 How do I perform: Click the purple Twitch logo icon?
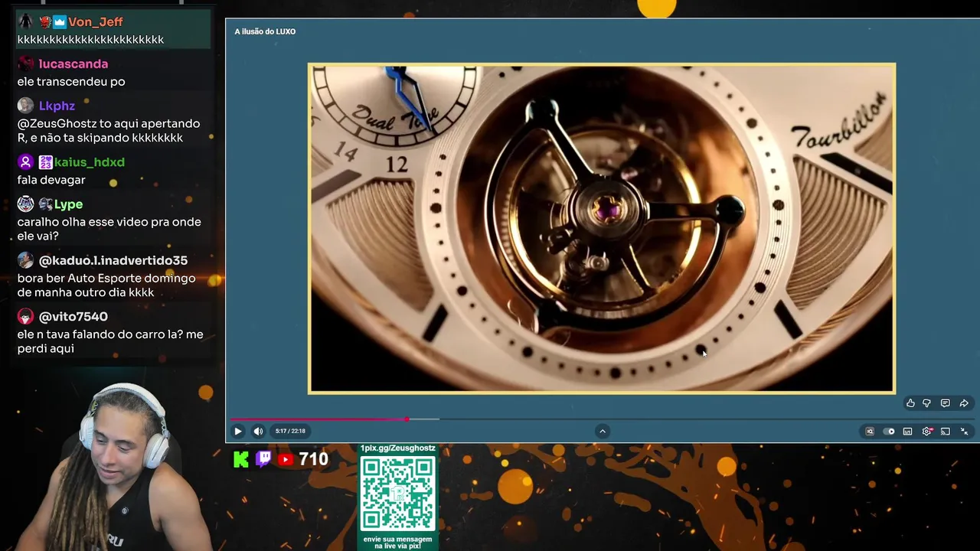[263, 459]
